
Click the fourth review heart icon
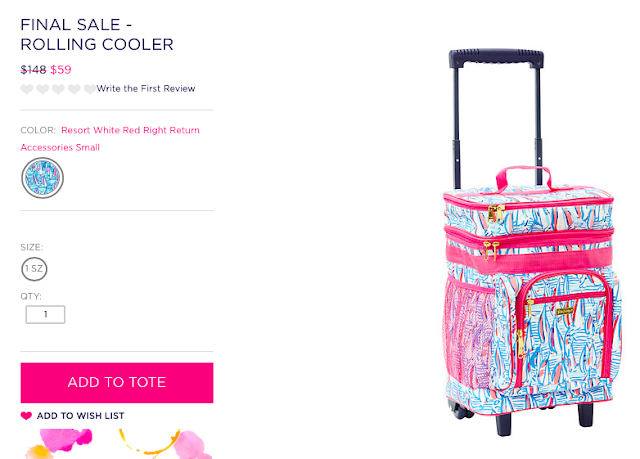74,89
